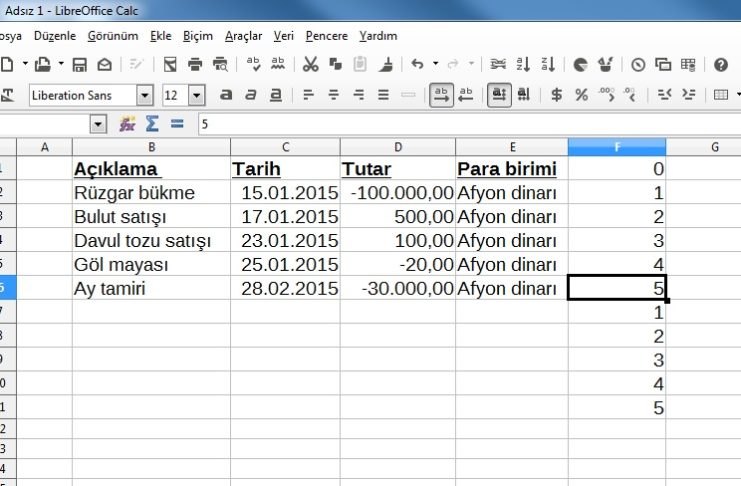Open the Veri menu
The width and height of the screenshot is (741, 486).
284,36
